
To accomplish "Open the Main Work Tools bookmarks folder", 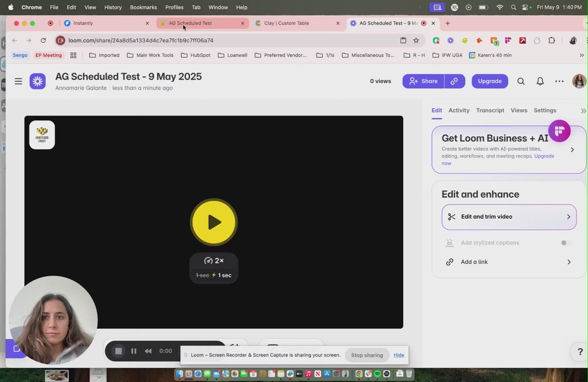I will tap(150, 55).
